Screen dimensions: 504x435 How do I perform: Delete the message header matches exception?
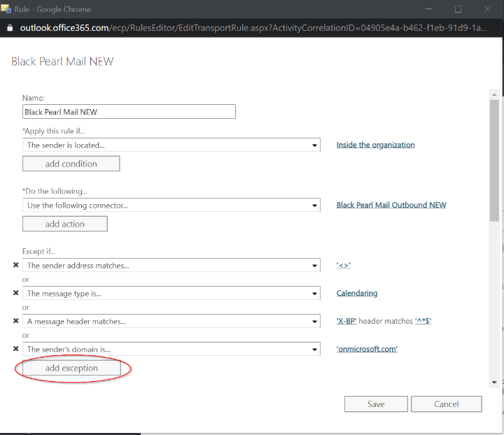coord(15,321)
